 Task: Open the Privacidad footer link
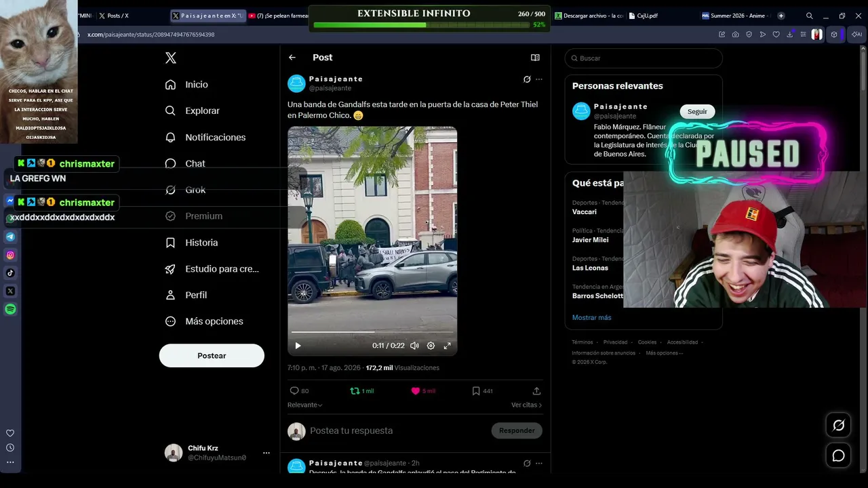pyautogui.click(x=615, y=342)
